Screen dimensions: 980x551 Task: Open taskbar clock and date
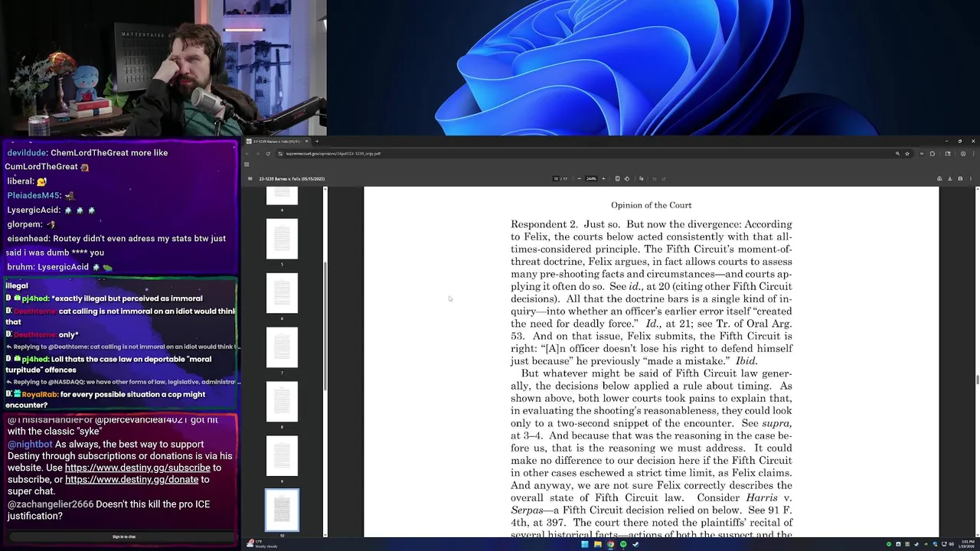(966, 544)
